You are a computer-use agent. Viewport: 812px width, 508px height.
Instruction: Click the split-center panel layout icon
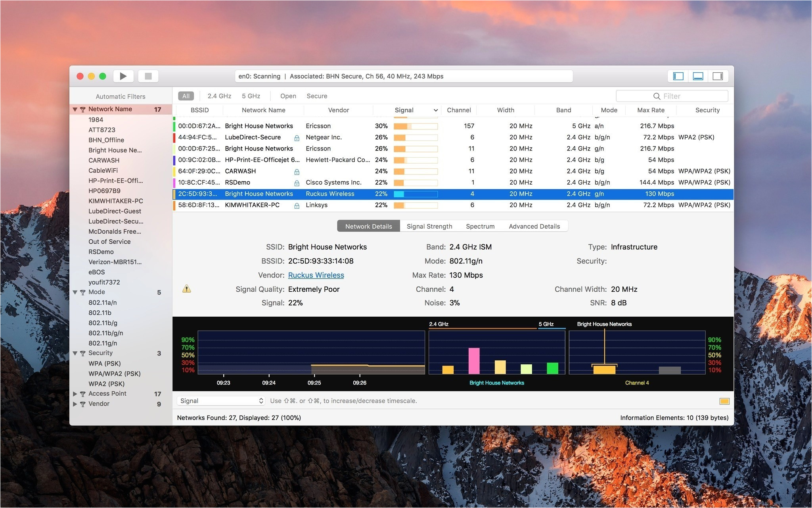pyautogui.click(x=697, y=77)
